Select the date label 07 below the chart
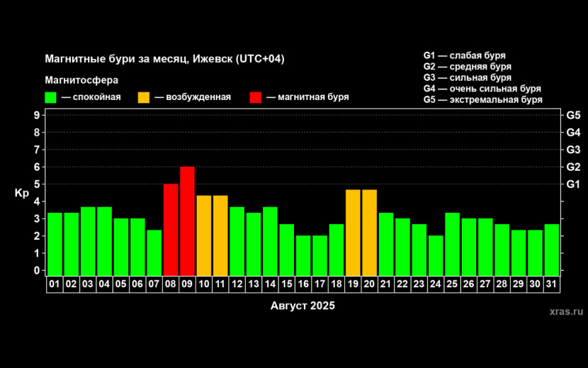This screenshot has width=588, height=368. (154, 284)
